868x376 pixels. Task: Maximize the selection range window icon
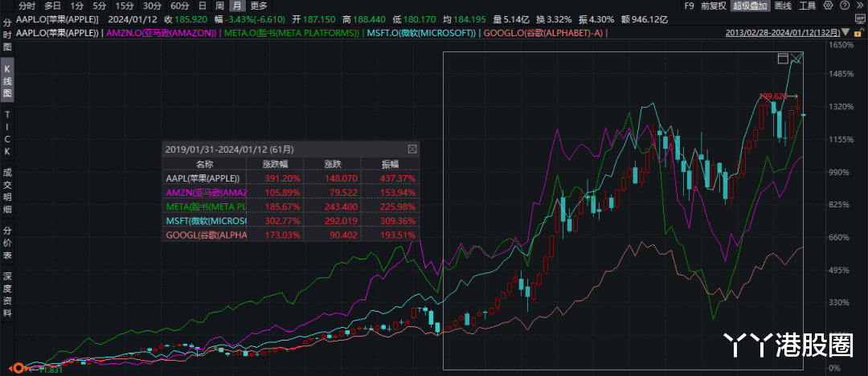[783, 58]
